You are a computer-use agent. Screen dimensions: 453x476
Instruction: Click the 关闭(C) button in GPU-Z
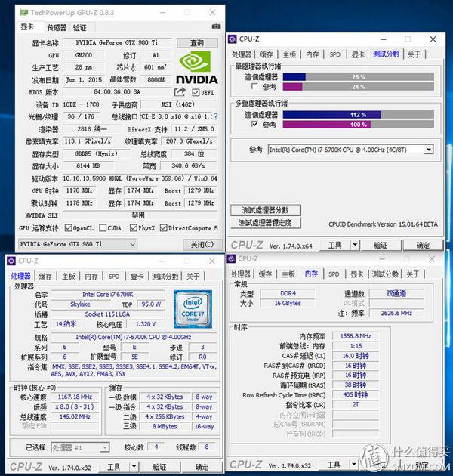coord(202,244)
